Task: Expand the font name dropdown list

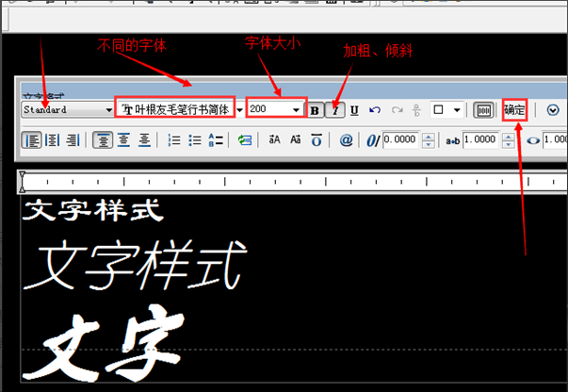Action: [x=240, y=109]
